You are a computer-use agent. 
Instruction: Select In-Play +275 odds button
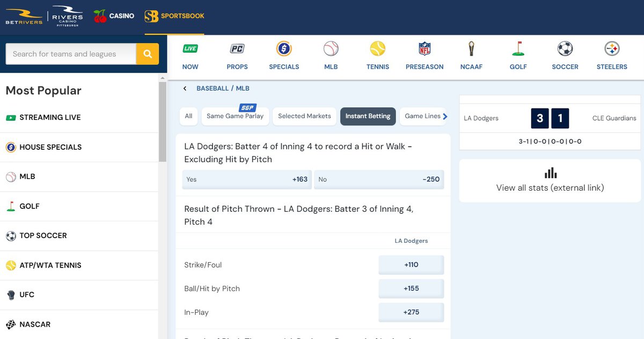point(411,312)
